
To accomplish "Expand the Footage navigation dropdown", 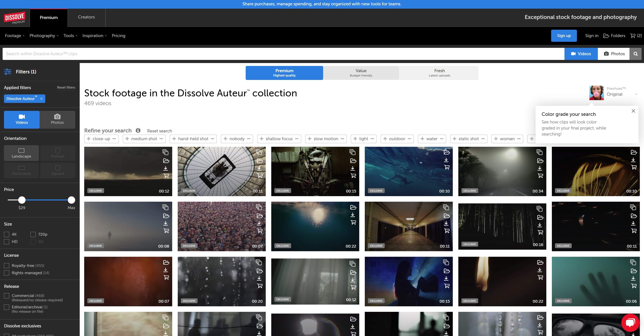I will (x=15, y=36).
